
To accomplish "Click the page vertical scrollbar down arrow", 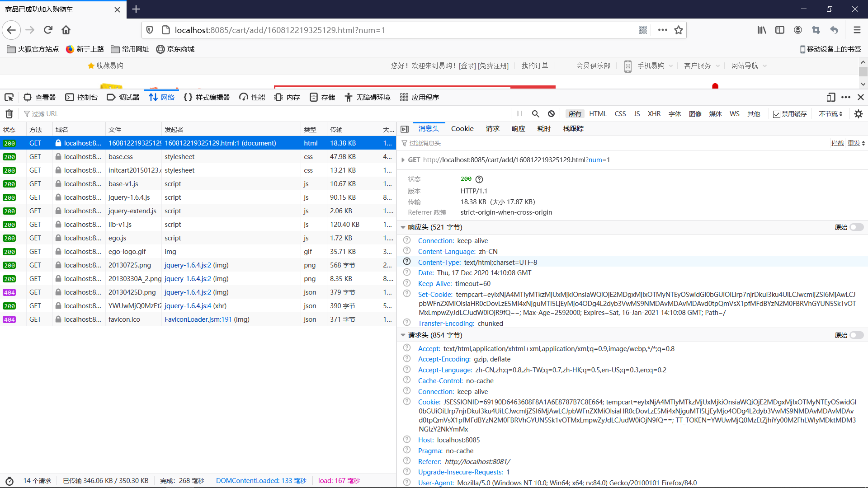I will point(863,84).
